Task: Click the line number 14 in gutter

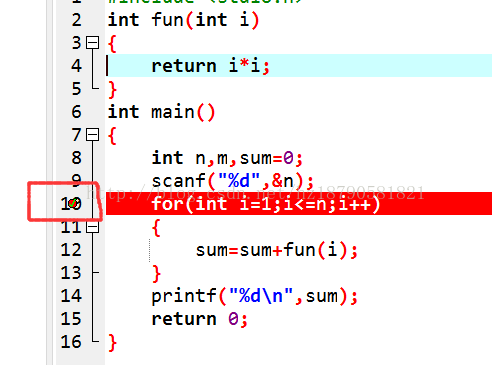Action: (x=71, y=296)
